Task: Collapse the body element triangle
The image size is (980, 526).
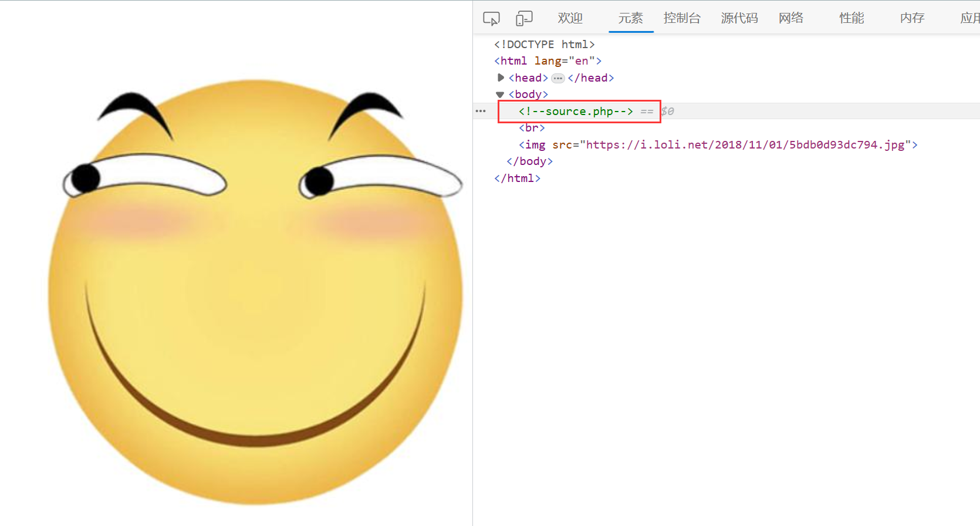Action: pos(500,95)
